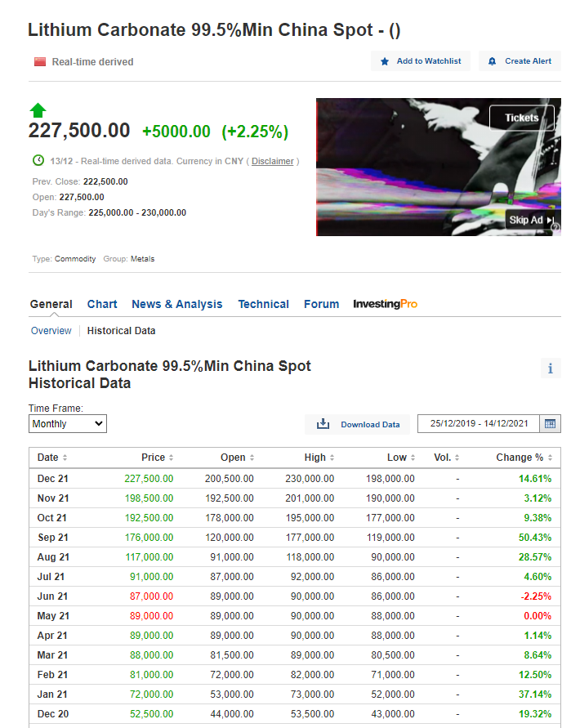Click the date range field 25/12/2019 - 14/12/2021

pos(479,423)
